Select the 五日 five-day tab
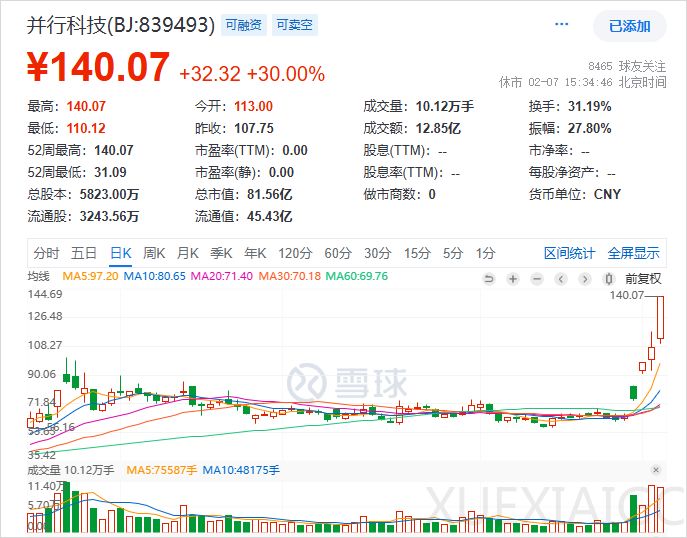 point(84,253)
